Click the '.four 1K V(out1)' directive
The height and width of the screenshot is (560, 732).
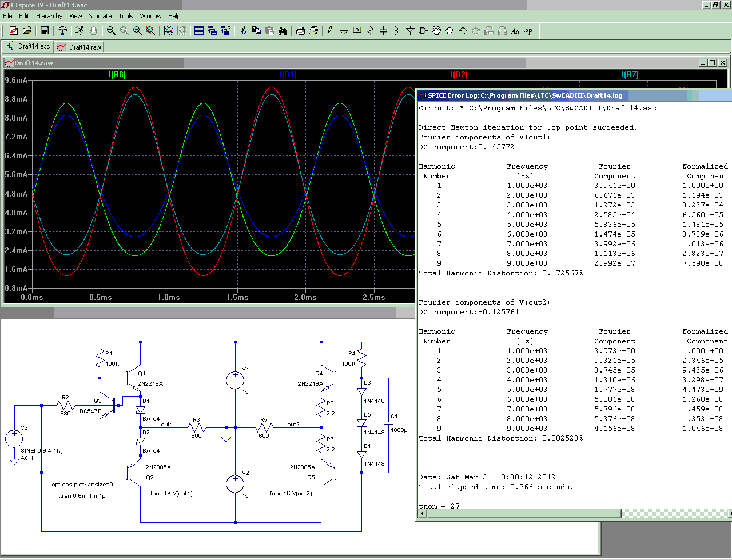[x=171, y=494]
